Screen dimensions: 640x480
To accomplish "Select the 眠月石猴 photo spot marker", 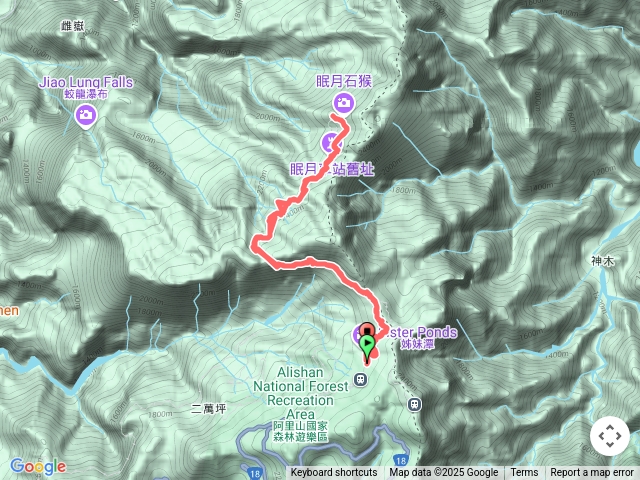I will tap(343, 103).
